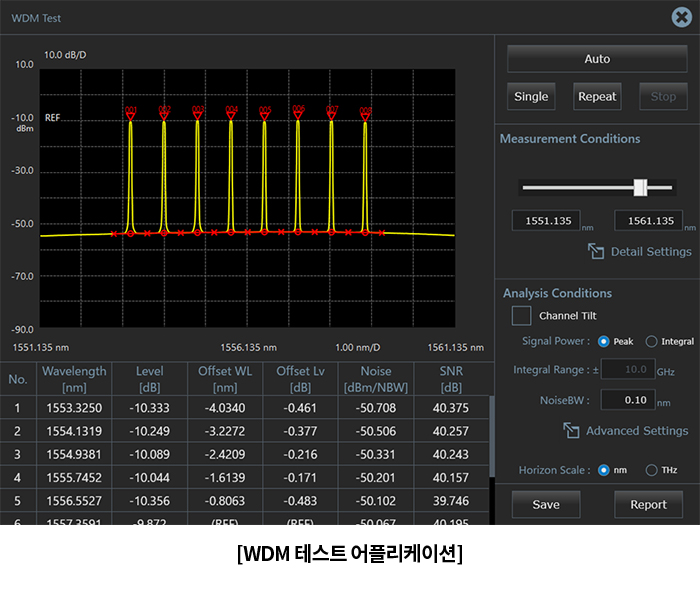Set horizon scale to nm
This screenshot has width=700, height=589.
pos(604,470)
